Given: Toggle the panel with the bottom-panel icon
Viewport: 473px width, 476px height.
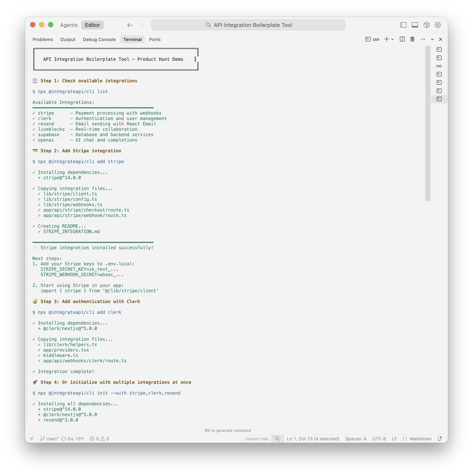Looking at the screenshot, I should tap(415, 25).
